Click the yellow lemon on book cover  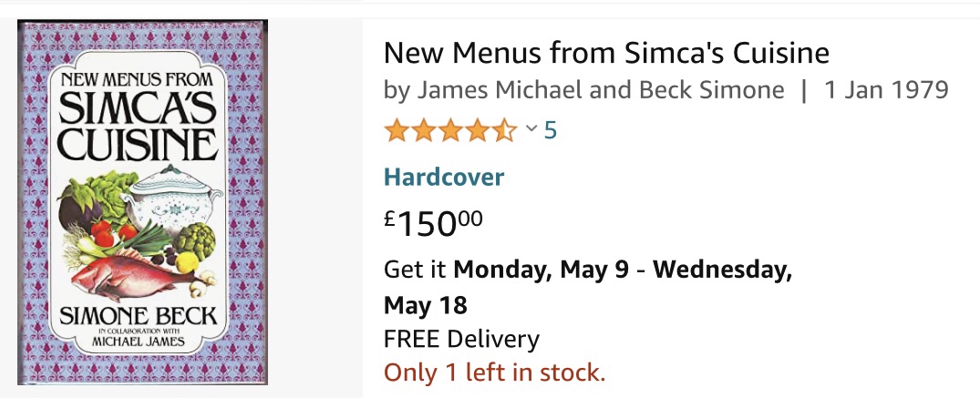point(186,264)
